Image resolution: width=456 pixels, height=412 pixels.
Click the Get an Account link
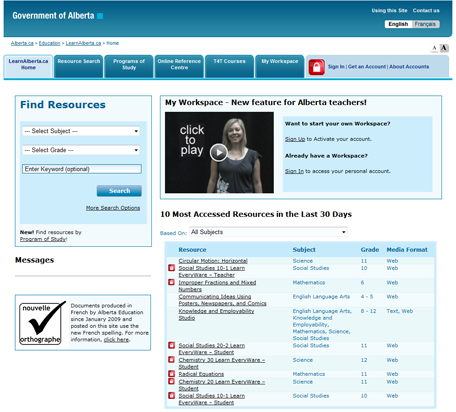tap(367, 67)
